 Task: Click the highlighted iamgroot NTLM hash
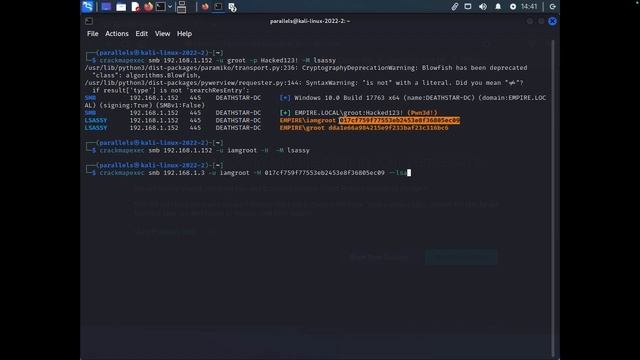click(400, 120)
